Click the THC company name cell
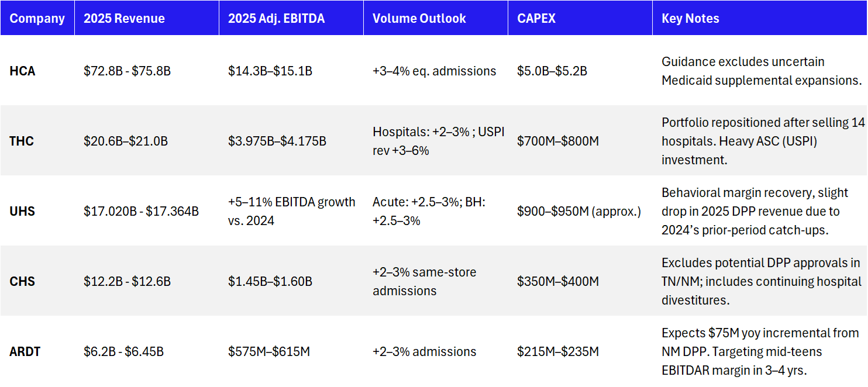 [22, 141]
